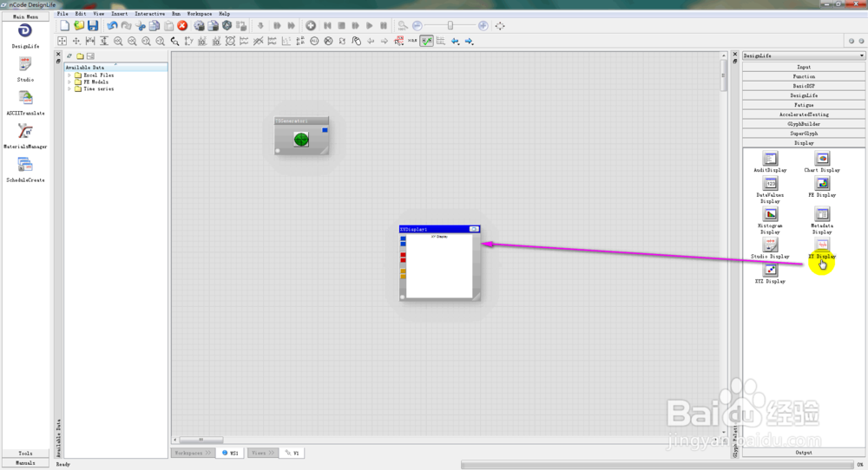Expand the Excel Files tree folder
The image size is (868, 470).
pos(69,75)
